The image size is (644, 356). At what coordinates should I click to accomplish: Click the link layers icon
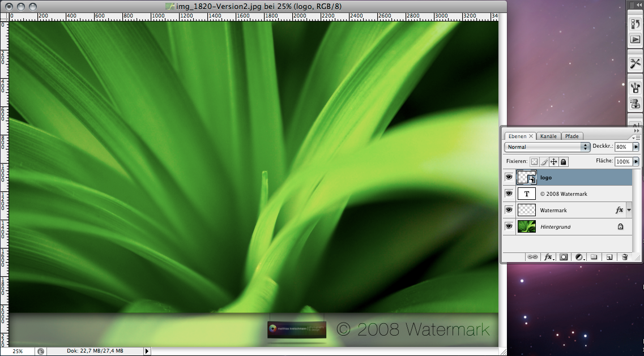[532, 257]
